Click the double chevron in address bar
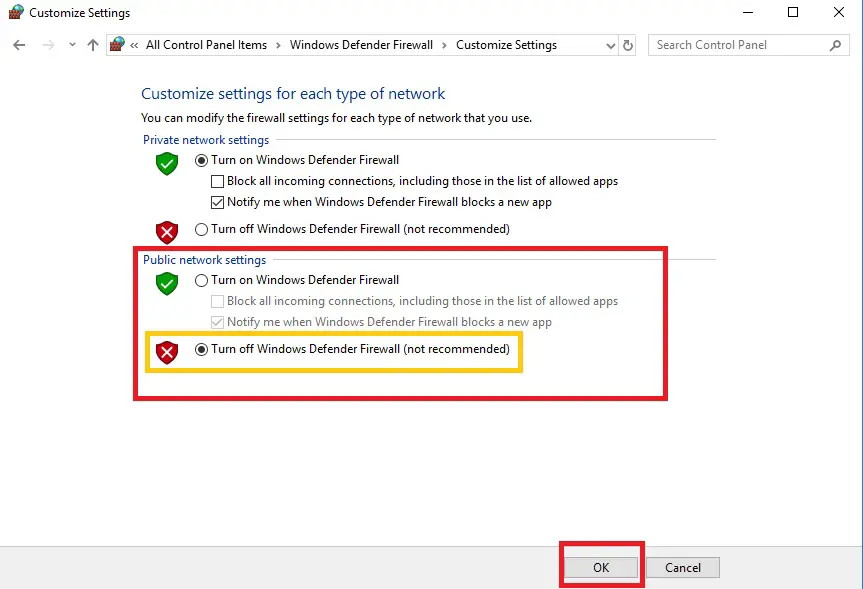863x589 pixels. tap(134, 46)
